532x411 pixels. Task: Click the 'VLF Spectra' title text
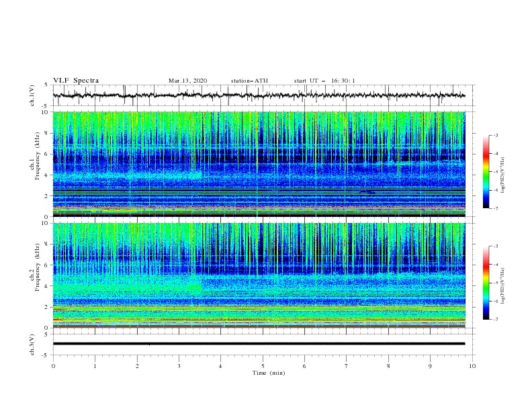pyautogui.click(x=76, y=81)
